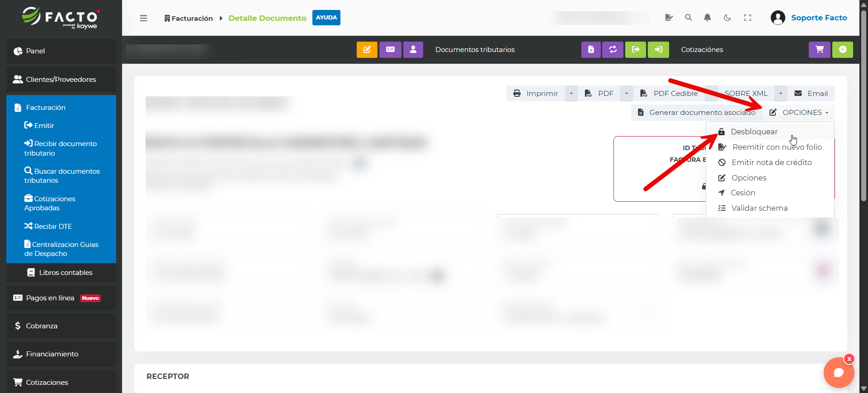Click Facturación breadcrumb link
This screenshot has height=393, width=868.
(189, 18)
